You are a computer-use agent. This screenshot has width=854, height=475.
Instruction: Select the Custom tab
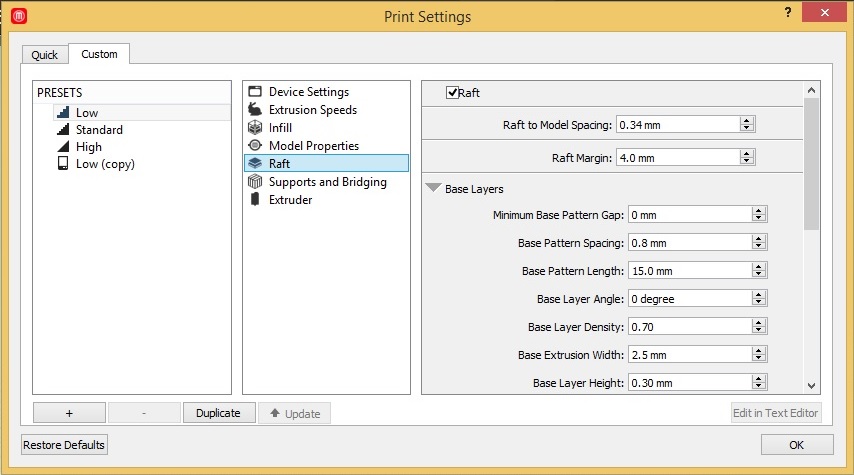point(99,54)
